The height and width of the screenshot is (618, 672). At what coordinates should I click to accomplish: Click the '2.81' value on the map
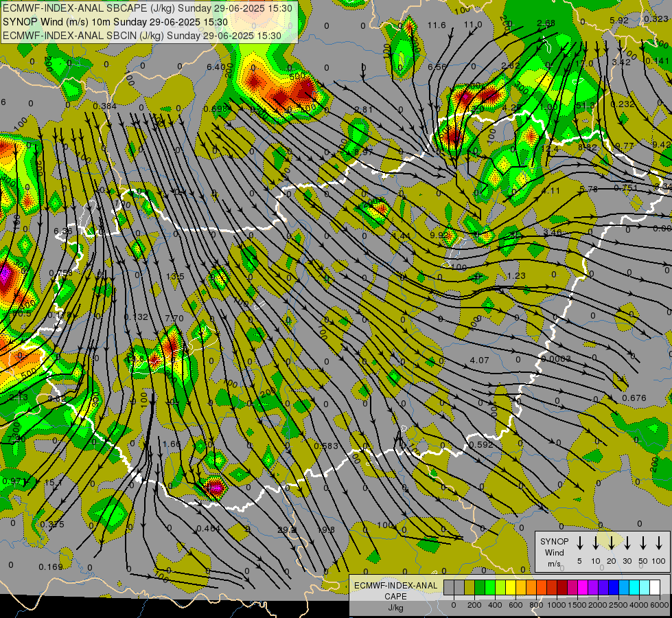click(x=363, y=109)
